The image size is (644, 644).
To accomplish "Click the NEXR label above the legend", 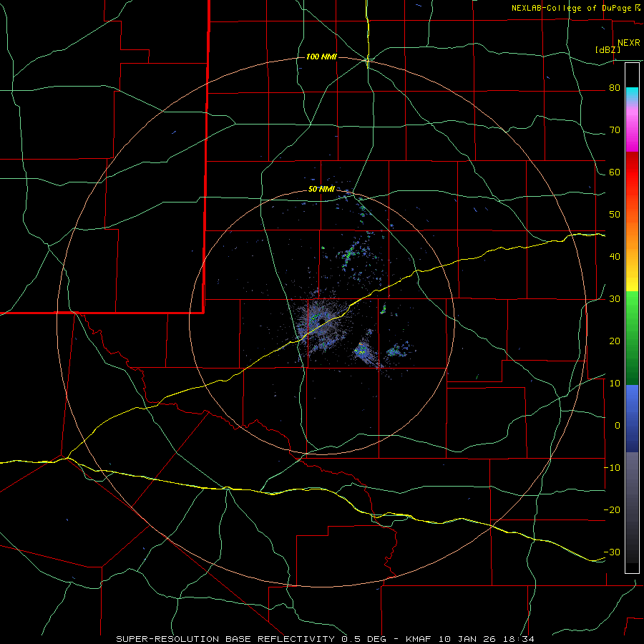I will 629,43.
